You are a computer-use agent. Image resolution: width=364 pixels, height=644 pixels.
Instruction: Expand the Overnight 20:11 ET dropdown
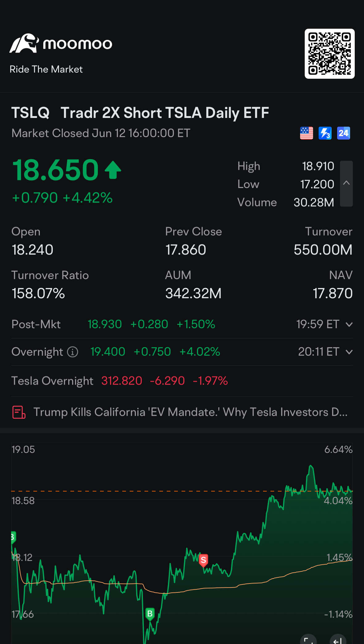pos(349,352)
